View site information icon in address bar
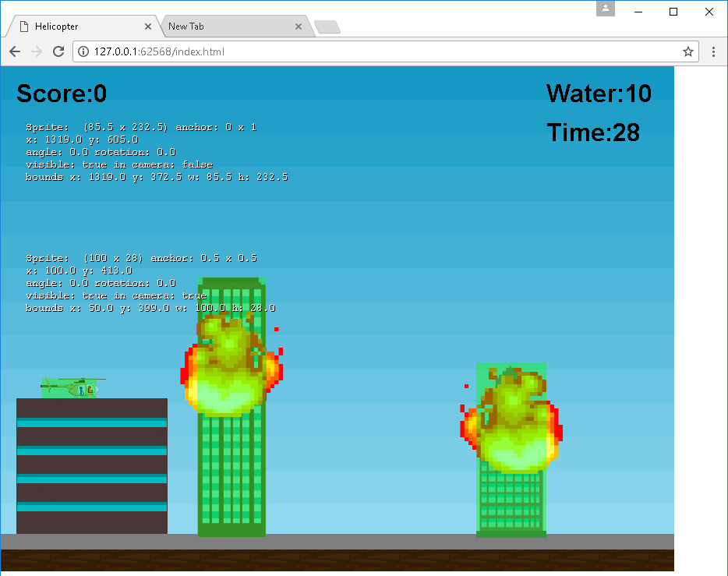 pyautogui.click(x=84, y=51)
